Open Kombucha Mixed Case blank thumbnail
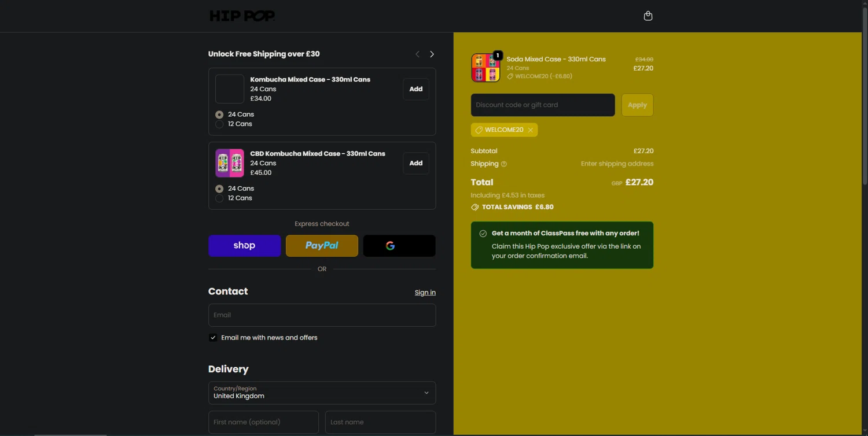This screenshot has height=436, width=868. point(230,89)
